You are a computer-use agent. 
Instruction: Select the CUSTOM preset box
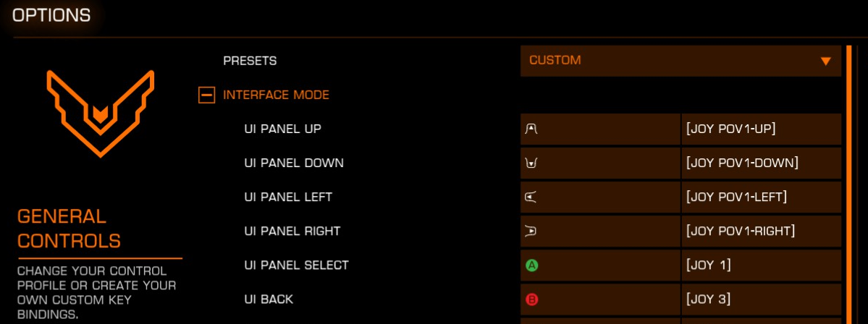pos(681,61)
